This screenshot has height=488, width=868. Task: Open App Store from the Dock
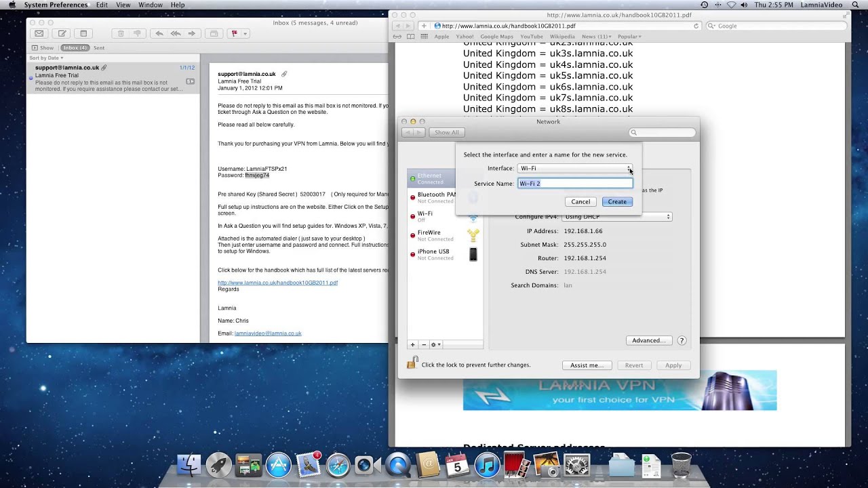(x=278, y=465)
